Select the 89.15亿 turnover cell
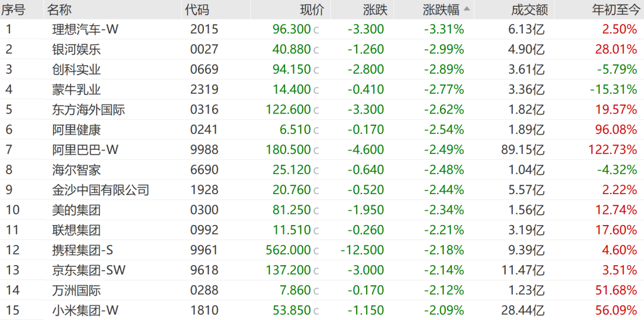The height and width of the screenshot is (320, 644). tap(523, 150)
